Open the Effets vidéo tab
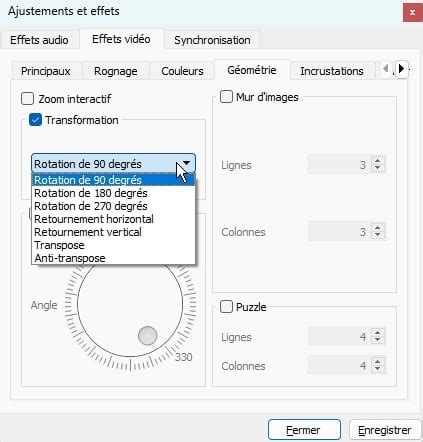This screenshot has height=442, width=423. point(121,39)
